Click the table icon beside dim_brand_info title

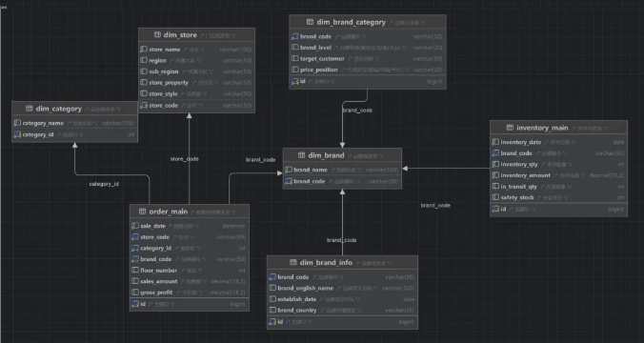tap(293, 262)
